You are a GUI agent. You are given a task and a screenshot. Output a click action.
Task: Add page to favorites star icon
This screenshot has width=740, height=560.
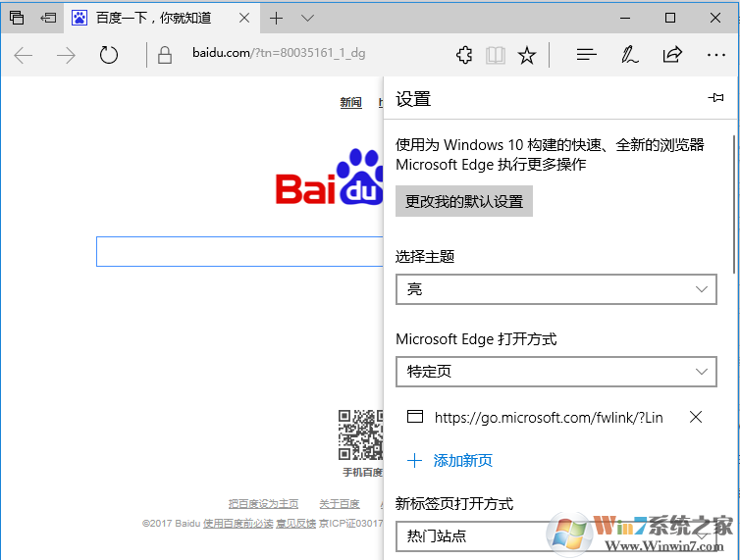pos(527,56)
